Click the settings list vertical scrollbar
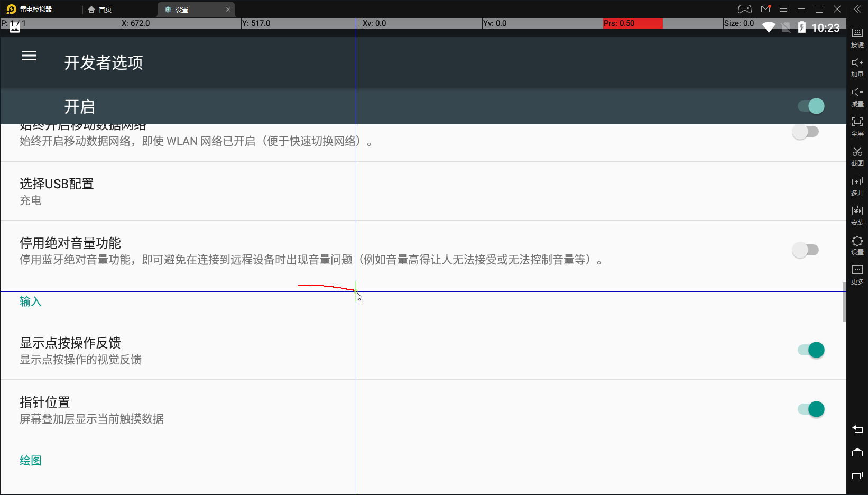Image resolution: width=868 pixels, height=495 pixels. tap(844, 301)
